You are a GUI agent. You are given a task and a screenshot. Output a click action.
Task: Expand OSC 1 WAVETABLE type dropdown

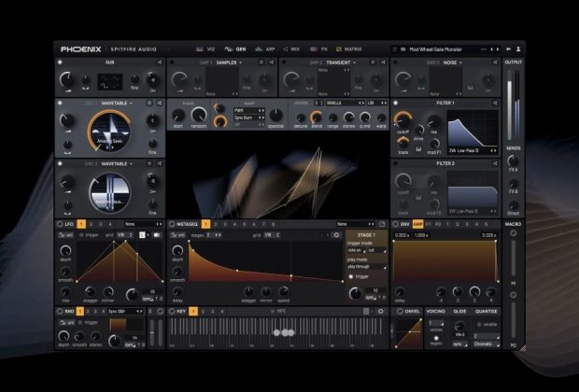coord(117,103)
